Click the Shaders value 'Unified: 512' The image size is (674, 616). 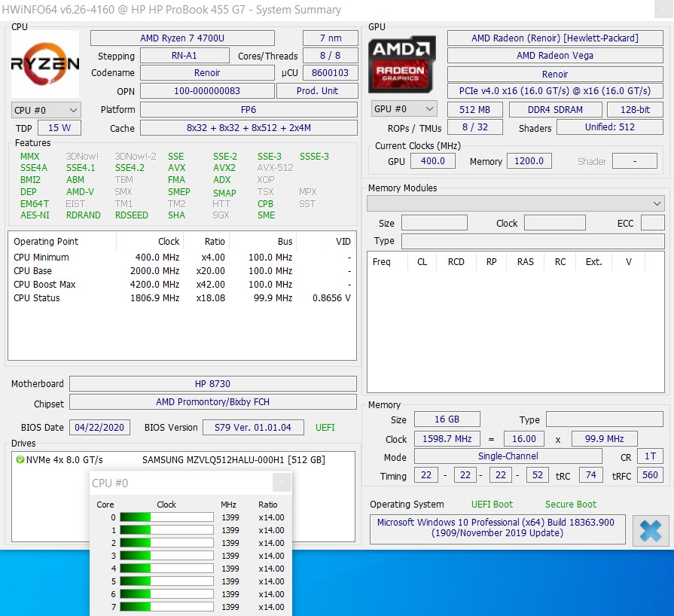coord(609,127)
